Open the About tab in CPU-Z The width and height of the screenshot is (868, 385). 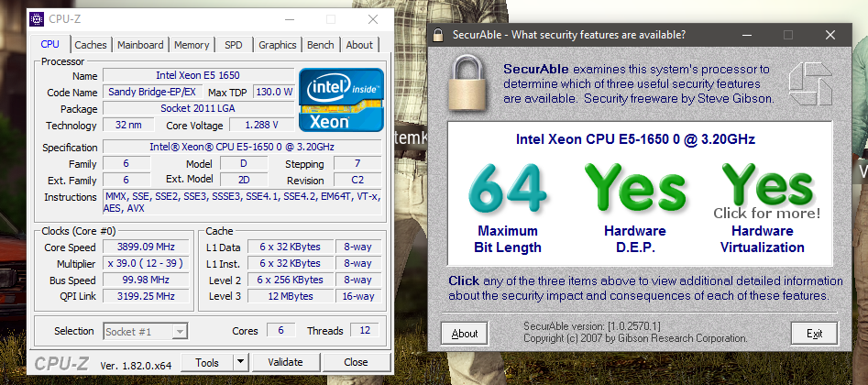359,45
